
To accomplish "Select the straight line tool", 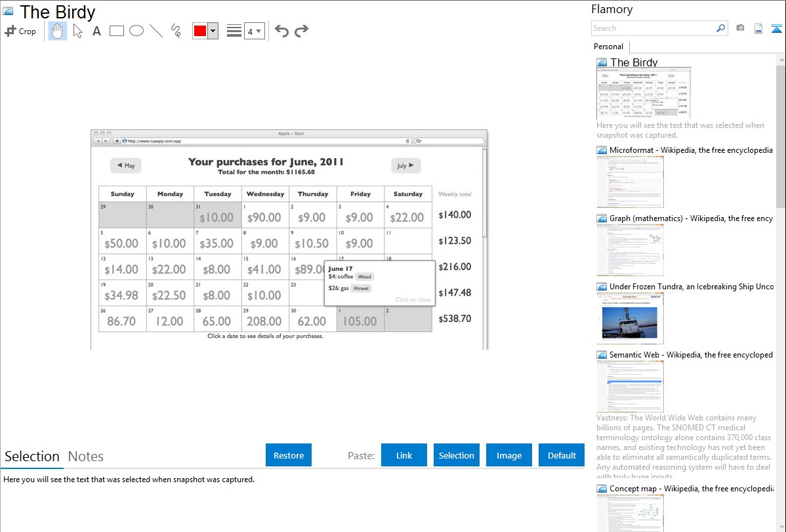I will 156,31.
